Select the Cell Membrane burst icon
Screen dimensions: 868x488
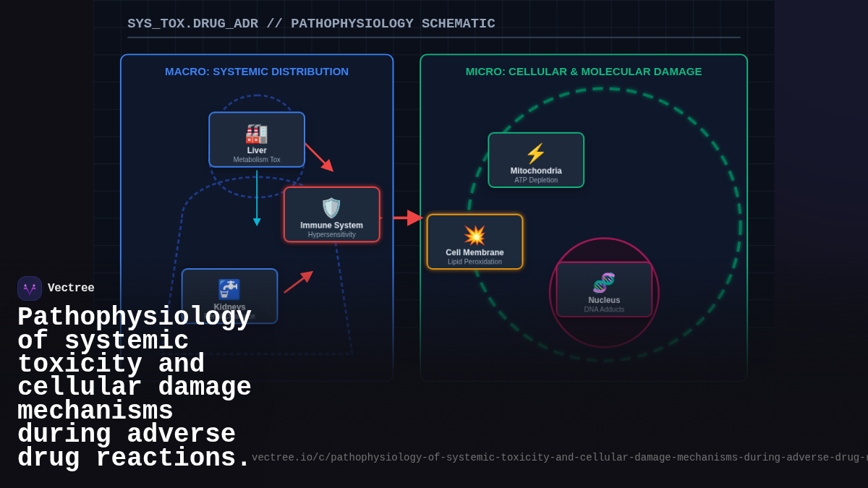pos(475,233)
